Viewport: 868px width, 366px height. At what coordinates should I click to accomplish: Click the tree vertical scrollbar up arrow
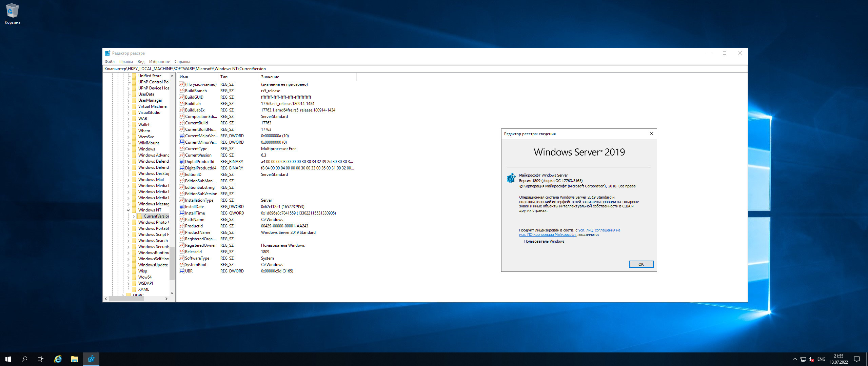[x=172, y=76]
